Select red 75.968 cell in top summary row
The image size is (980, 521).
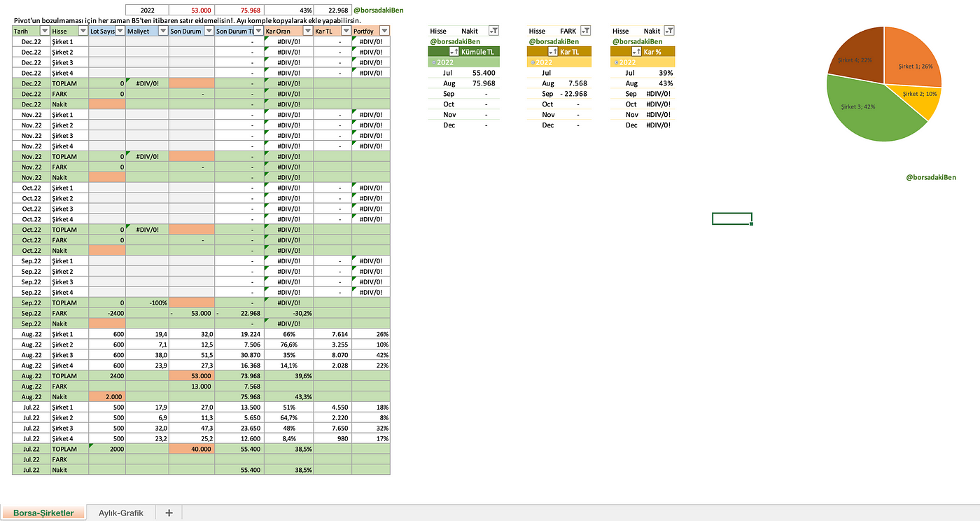pyautogui.click(x=239, y=11)
